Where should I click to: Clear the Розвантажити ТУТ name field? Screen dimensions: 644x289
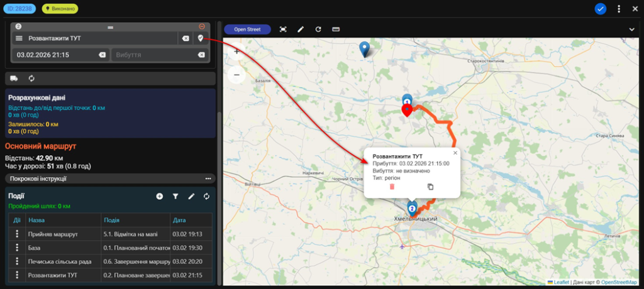coord(186,38)
